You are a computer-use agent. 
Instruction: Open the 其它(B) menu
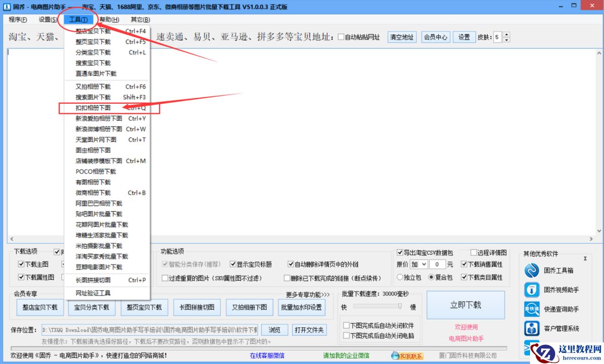(140, 20)
